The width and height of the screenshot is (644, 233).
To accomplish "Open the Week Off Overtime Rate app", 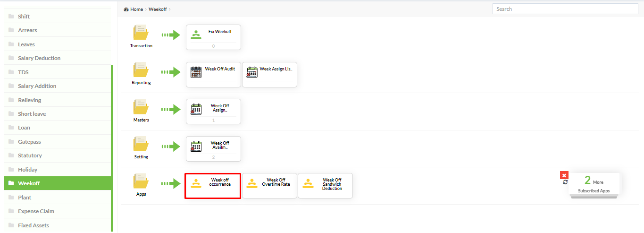I will point(269,186).
